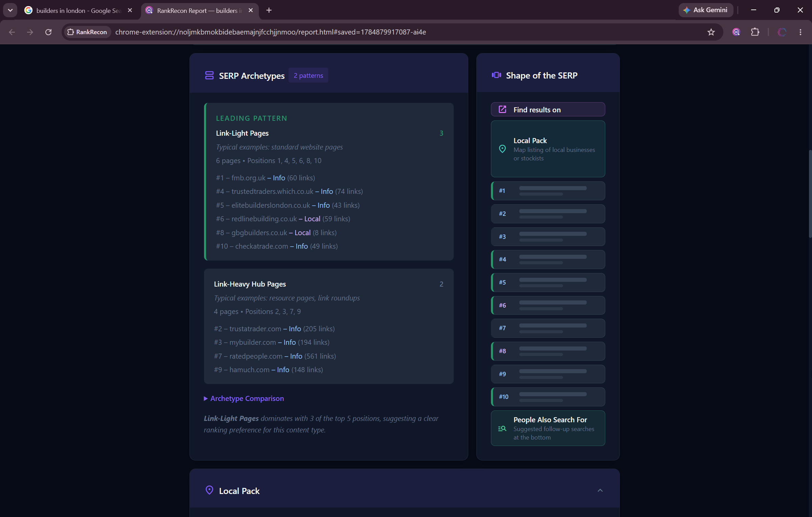Open the Chrome profile avatar
Viewport: 812px width, 517px height.
point(782,32)
